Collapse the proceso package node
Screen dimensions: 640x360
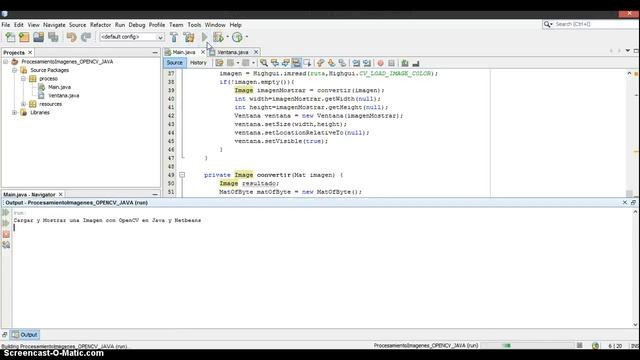pos(24,78)
